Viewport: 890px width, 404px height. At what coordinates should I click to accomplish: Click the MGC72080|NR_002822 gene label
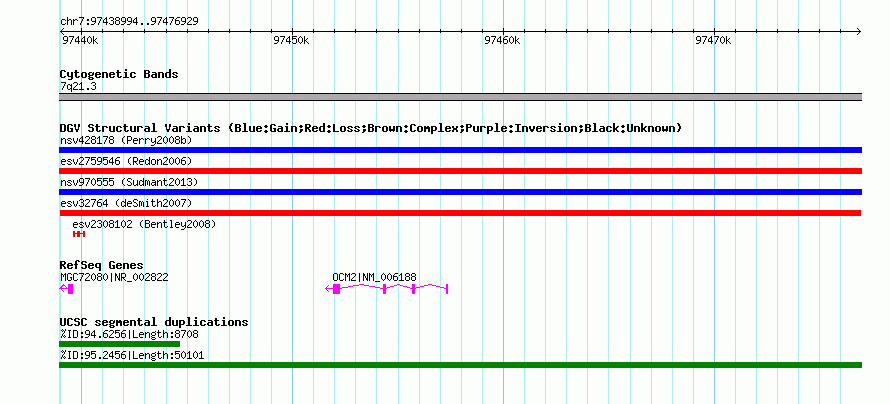pos(114,277)
